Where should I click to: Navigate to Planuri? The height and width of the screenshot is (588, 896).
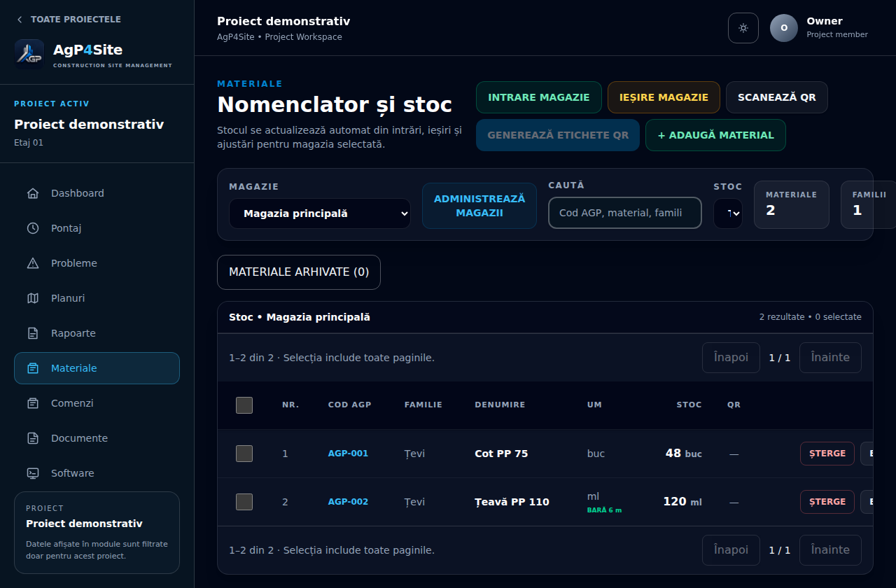click(97, 298)
